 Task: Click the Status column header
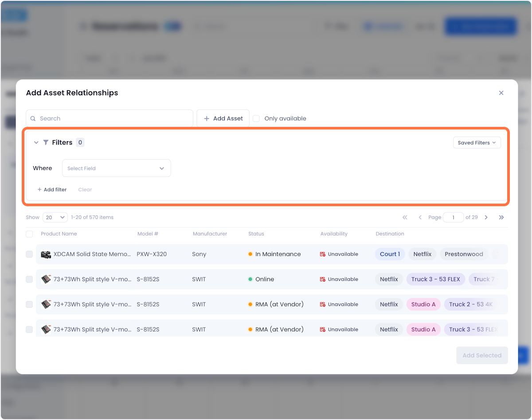[x=256, y=234]
